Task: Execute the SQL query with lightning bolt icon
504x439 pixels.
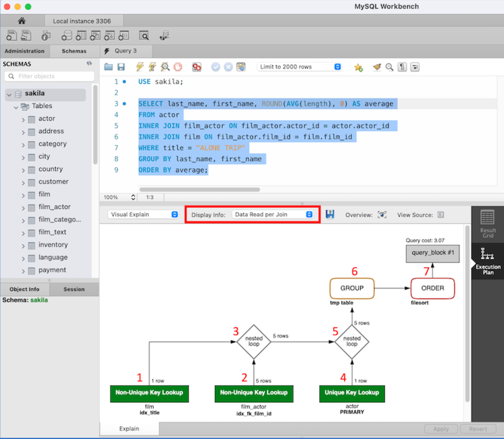Action: [139, 67]
